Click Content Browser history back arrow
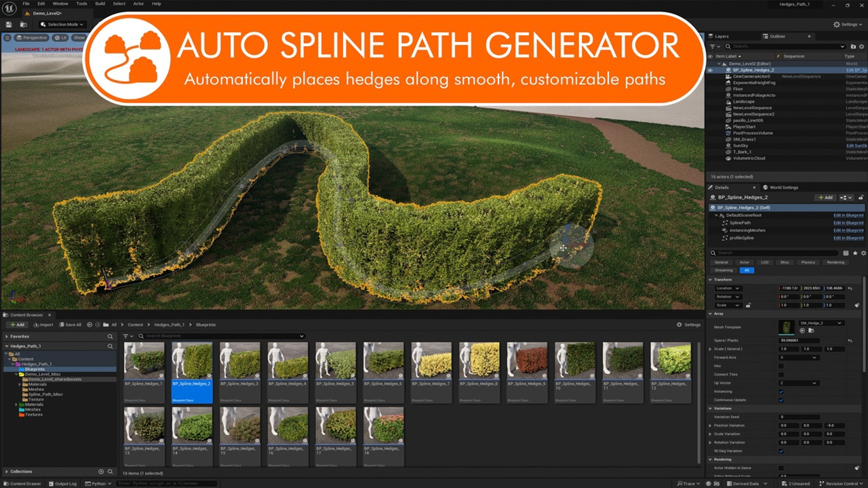The width and height of the screenshot is (868, 488). click(x=90, y=325)
